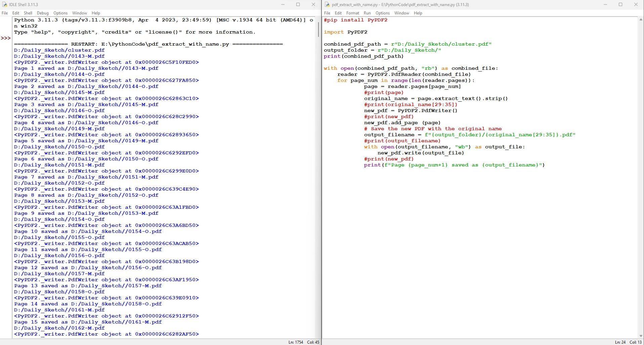Open the Format menu in the editor
The image size is (644, 345).
pos(352,13)
